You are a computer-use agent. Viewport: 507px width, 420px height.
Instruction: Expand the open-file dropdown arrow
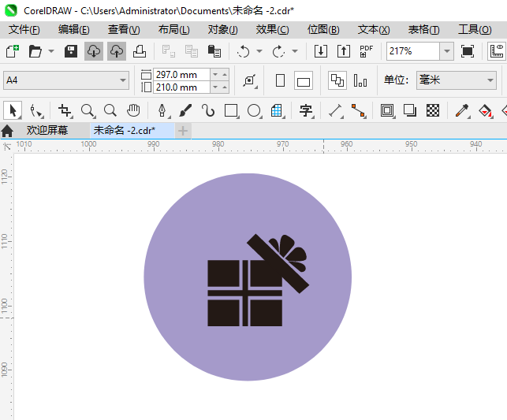[51, 51]
